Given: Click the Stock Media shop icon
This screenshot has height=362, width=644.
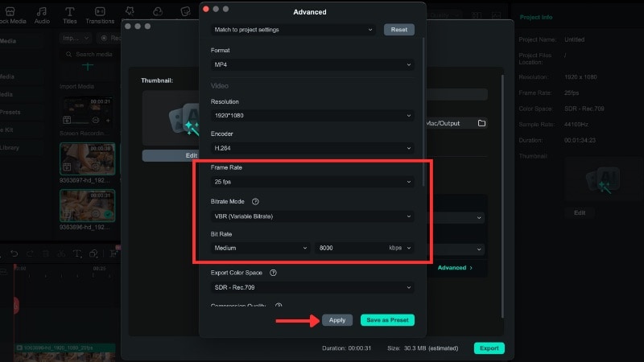Looking at the screenshot, I should [10, 11].
